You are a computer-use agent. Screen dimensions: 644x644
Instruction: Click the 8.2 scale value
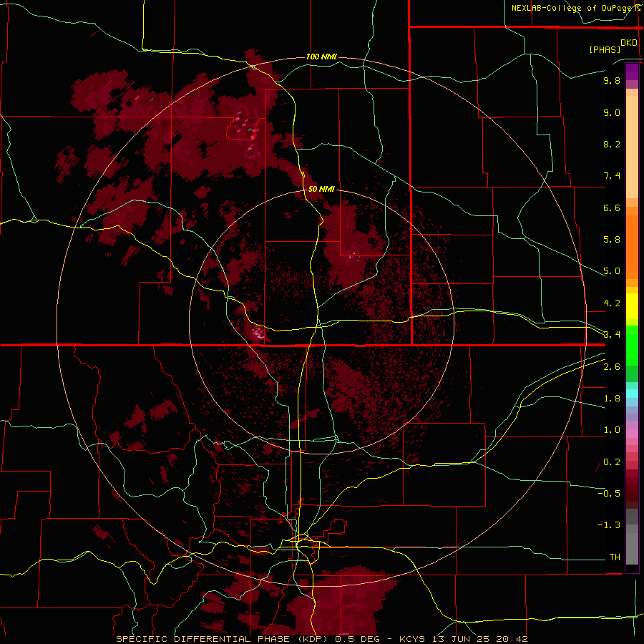pyautogui.click(x=612, y=144)
